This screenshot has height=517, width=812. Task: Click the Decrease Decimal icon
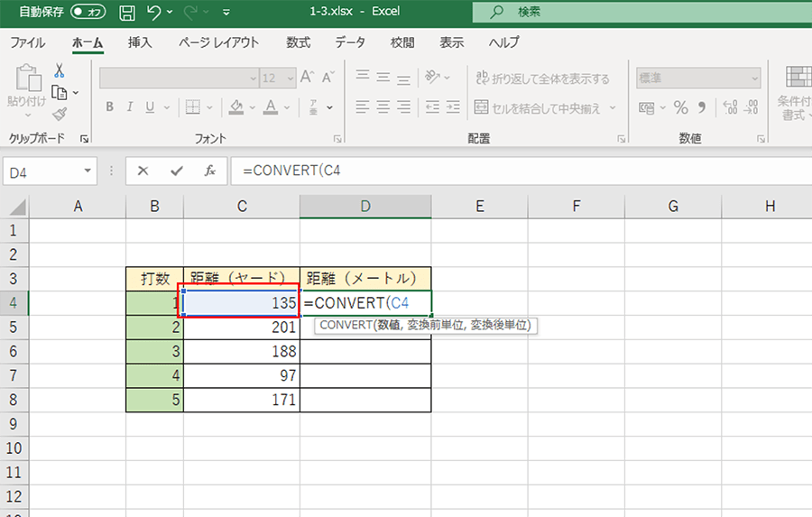click(751, 107)
